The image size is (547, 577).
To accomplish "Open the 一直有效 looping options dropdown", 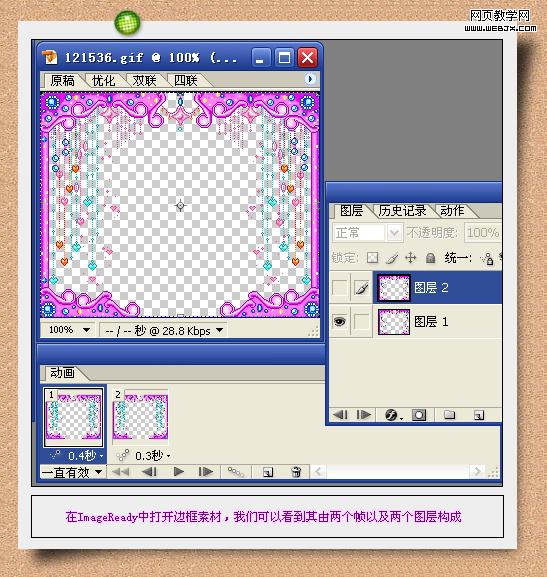I will (x=73, y=472).
